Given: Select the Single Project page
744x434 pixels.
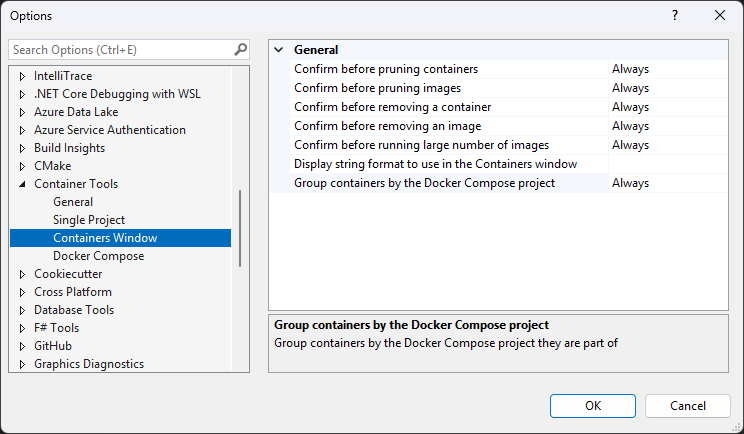Looking at the screenshot, I should click(89, 220).
